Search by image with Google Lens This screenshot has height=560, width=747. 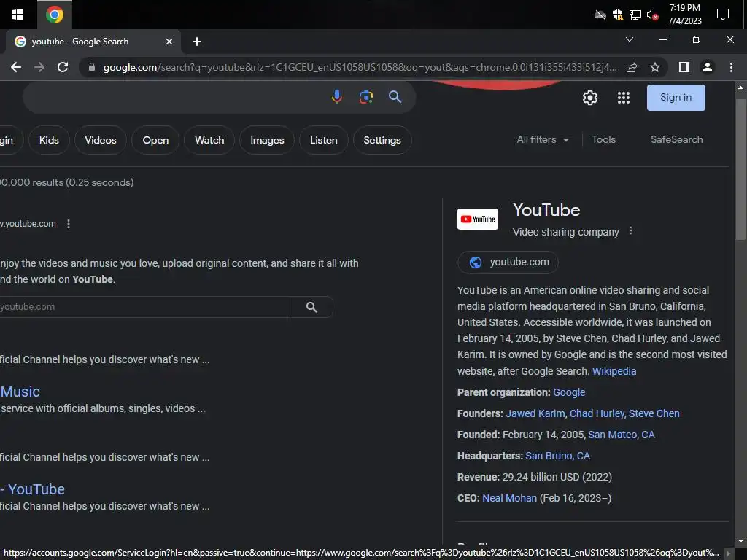366,97
